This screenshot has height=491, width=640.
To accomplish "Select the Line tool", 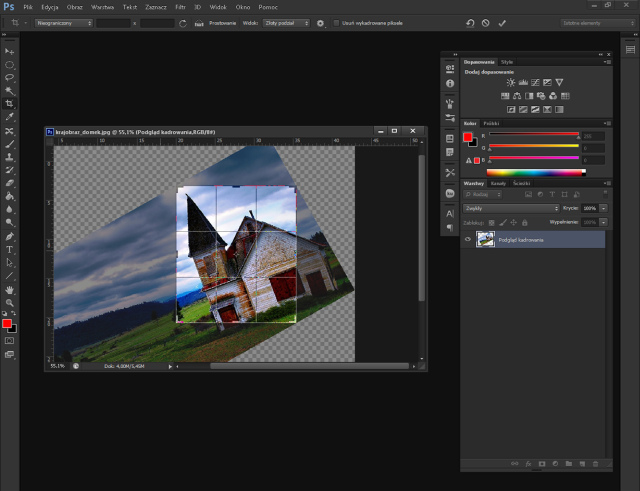I will tap(9, 276).
